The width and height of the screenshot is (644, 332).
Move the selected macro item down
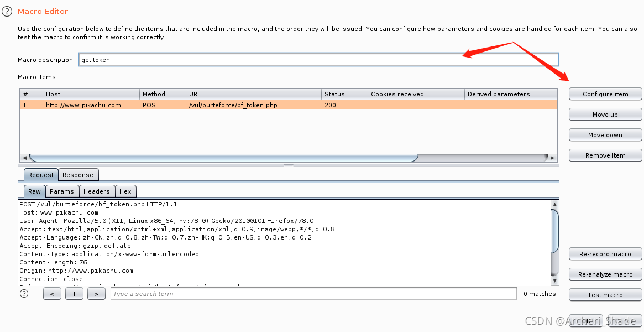(x=605, y=135)
